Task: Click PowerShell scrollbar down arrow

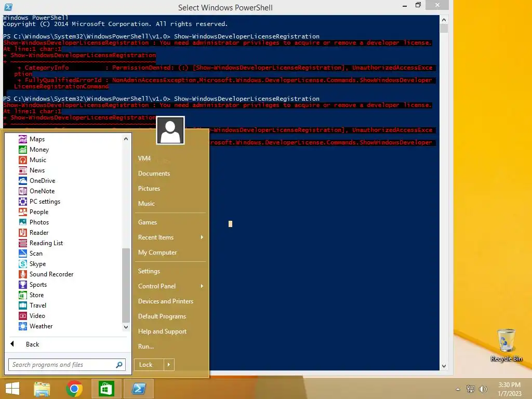Action: click(444, 366)
